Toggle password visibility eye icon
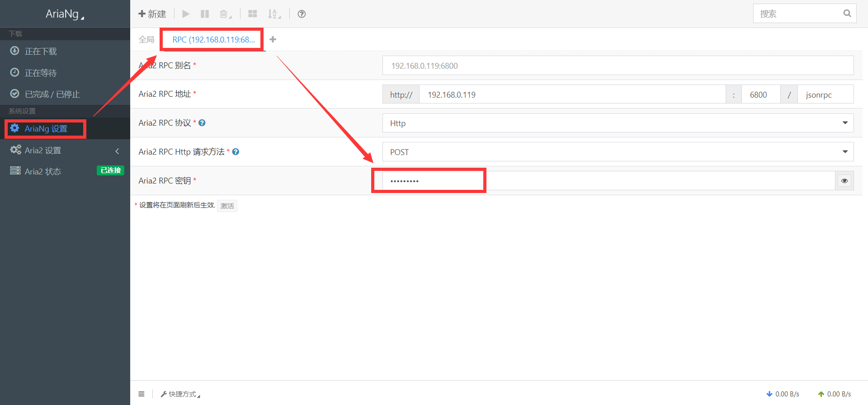 click(x=844, y=181)
